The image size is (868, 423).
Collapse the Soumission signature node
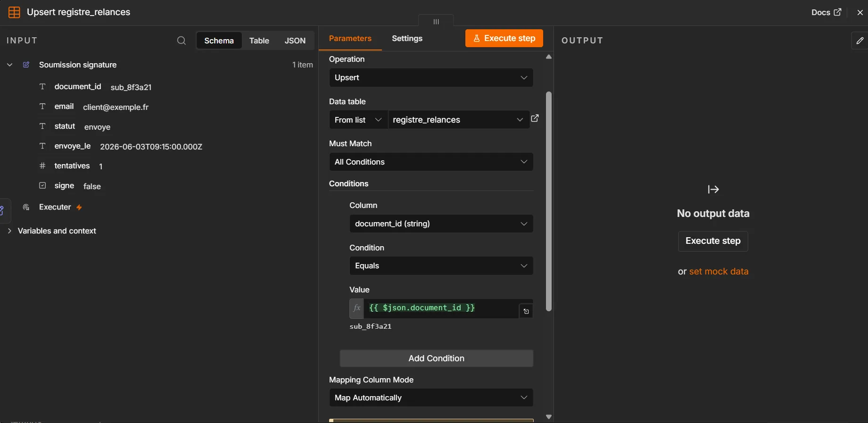click(x=9, y=65)
